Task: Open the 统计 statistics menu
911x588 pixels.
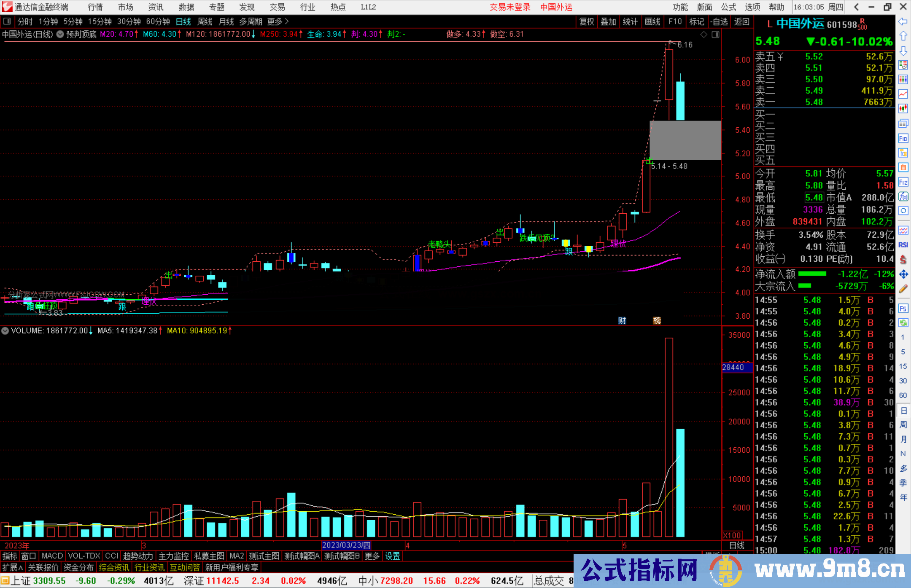Action: tap(630, 21)
